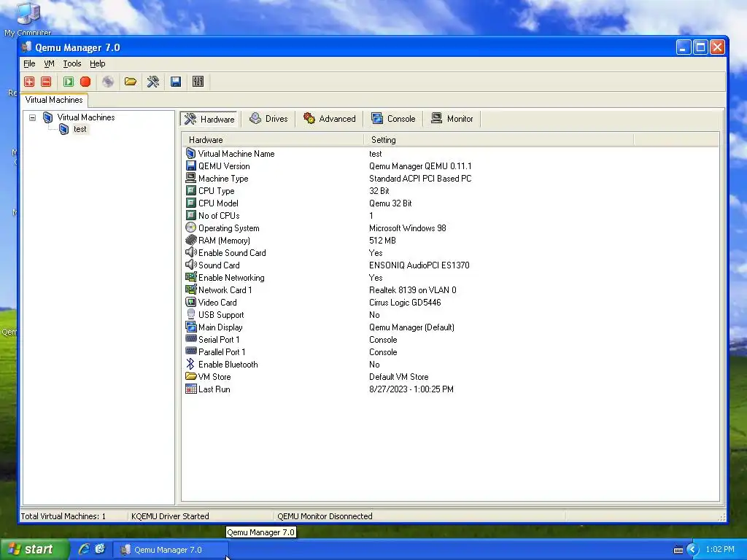Screen dimensions: 747x560
Task: Click the chip icon beside CPU Type
Action: 190,190
